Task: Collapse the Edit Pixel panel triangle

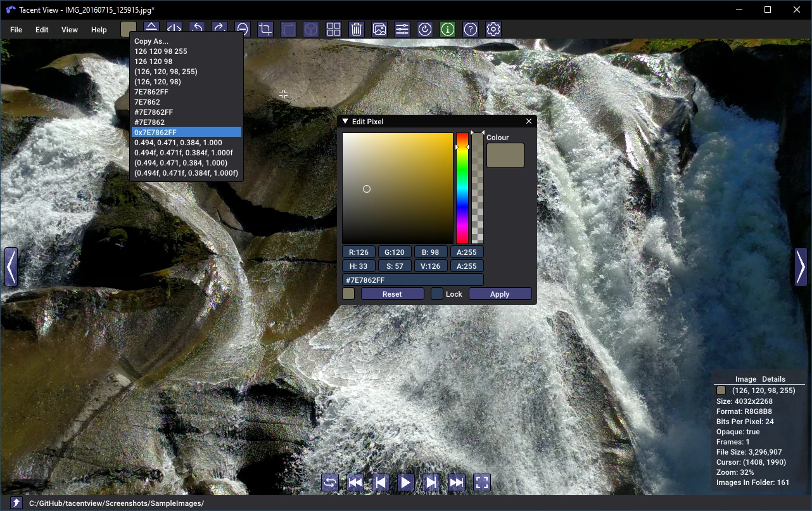Action: (x=345, y=121)
